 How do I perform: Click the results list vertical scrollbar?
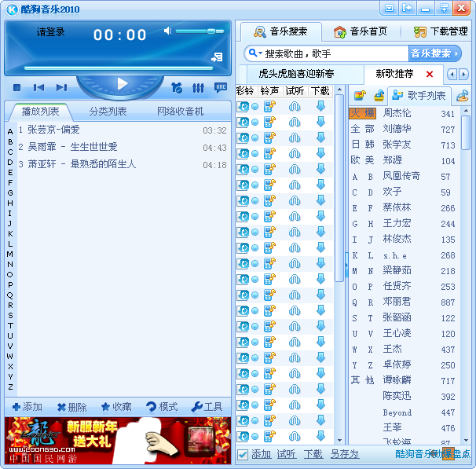pyautogui.click(x=339, y=264)
